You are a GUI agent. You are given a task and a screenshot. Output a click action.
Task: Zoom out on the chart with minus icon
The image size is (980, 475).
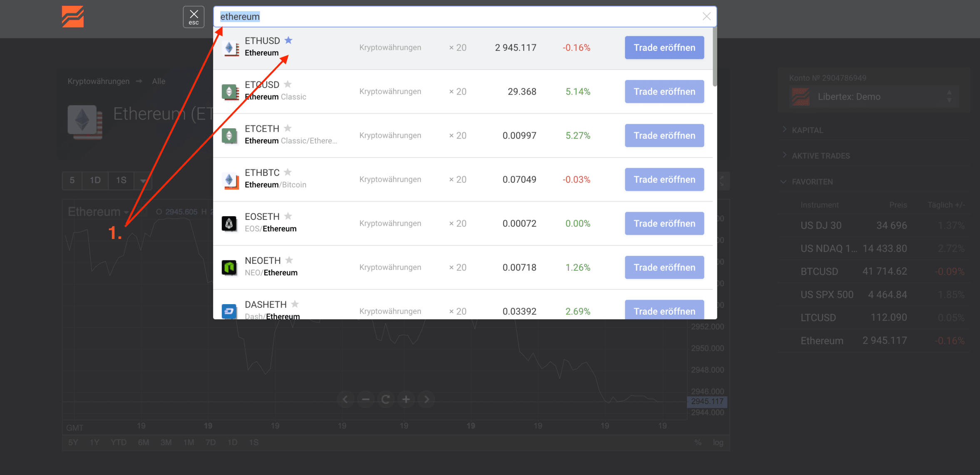[x=365, y=399]
